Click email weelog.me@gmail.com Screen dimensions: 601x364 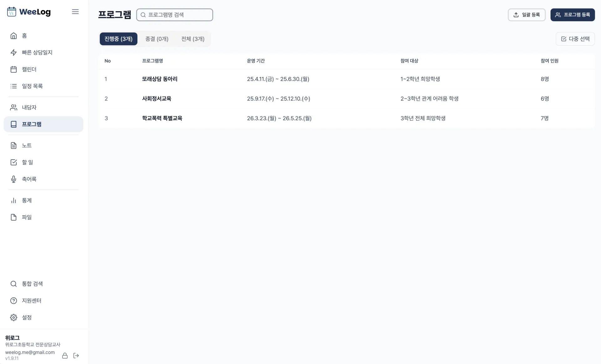click(30, 352)
